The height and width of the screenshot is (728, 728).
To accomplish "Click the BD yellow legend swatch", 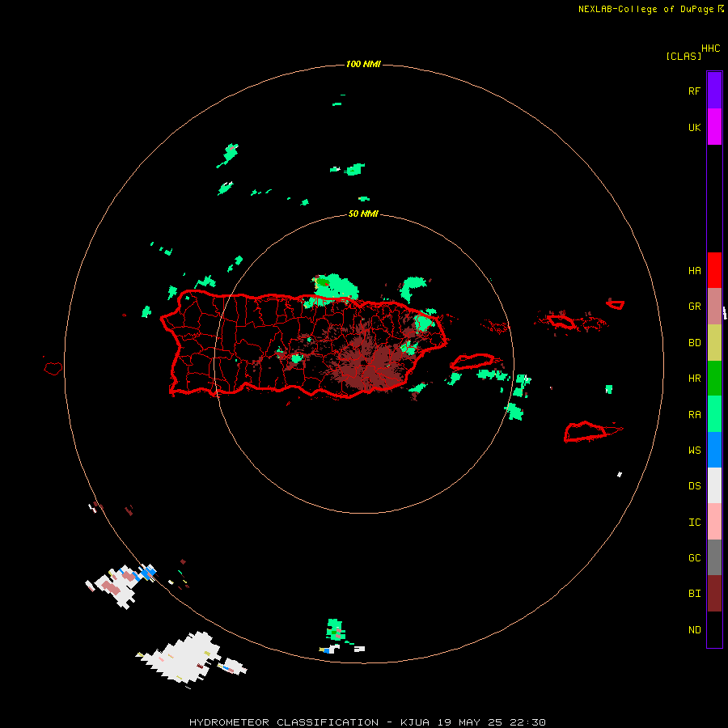I will [714, 343].
